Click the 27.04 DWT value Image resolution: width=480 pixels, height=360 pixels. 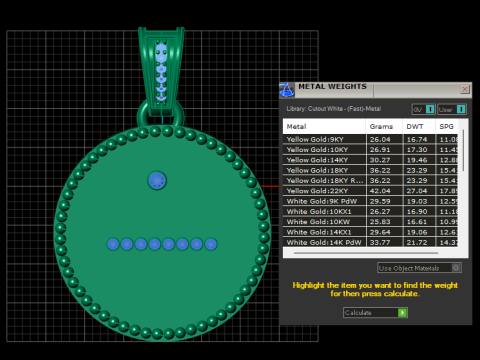tap(417, 191)
